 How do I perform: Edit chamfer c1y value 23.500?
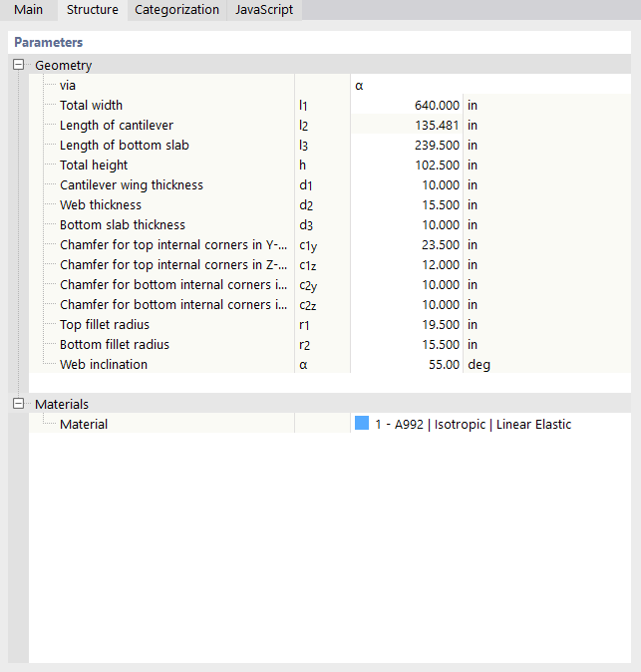pos(407,244)
